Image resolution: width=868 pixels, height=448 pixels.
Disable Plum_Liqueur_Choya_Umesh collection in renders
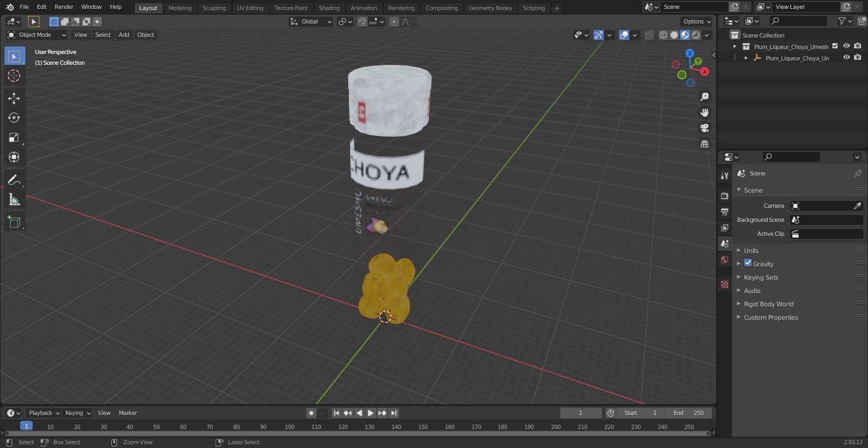coord(858,46)
